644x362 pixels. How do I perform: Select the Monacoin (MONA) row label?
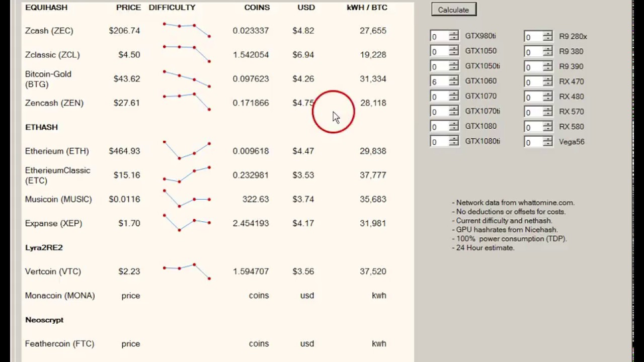click(x=60, y=296)
